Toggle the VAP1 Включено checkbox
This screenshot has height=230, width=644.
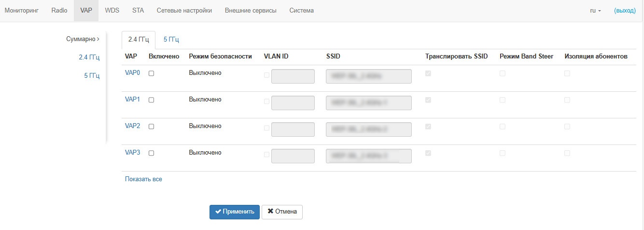point(152,100)
